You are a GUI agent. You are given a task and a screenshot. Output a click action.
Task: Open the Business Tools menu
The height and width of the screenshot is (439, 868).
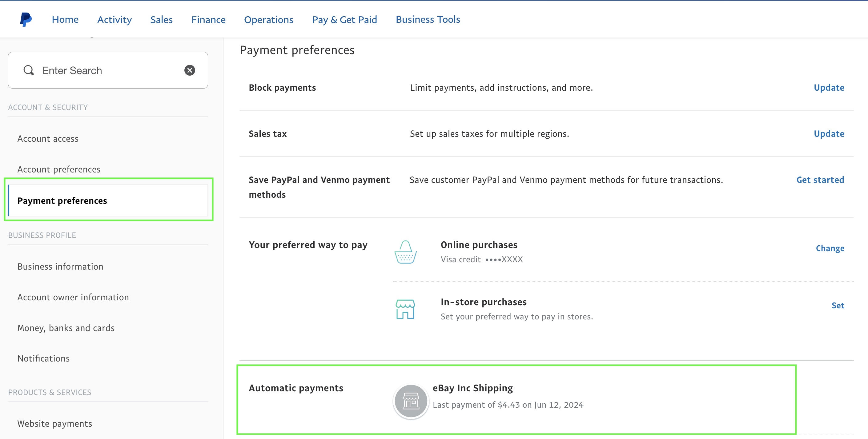[x=428, y=20]
